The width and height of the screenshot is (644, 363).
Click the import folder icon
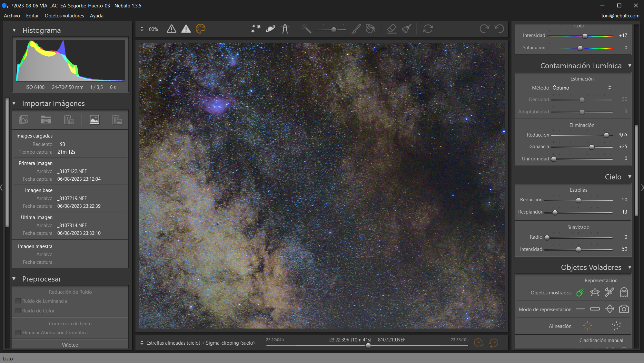click(46, 119)
